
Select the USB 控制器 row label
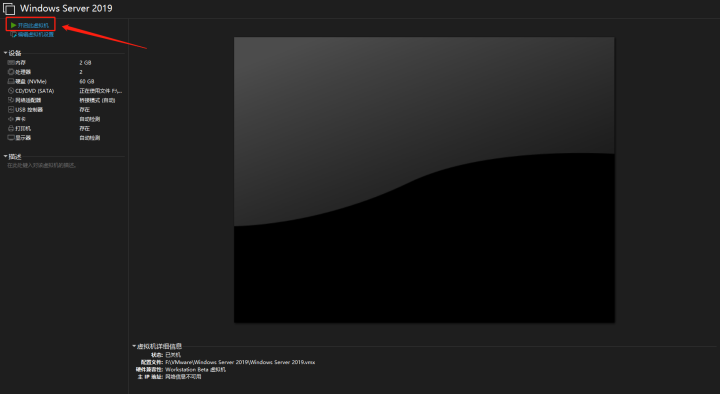[29, 110]
